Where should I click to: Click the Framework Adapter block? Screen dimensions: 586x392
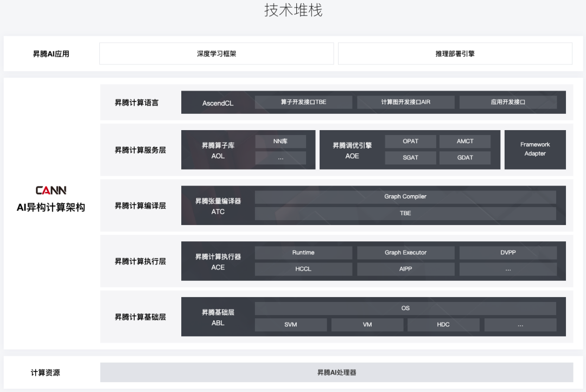535,149
